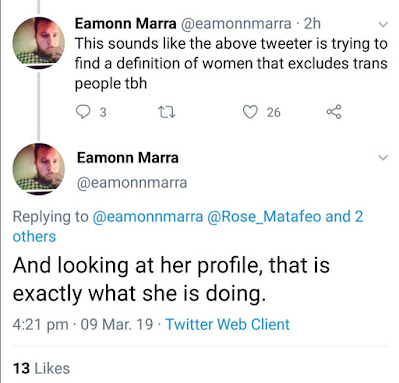Screen dimensions: 399x383
Task: Click the @eamonnmarra handle in the first tweet header
Action: pyautogui.click(x=236, y=24)
